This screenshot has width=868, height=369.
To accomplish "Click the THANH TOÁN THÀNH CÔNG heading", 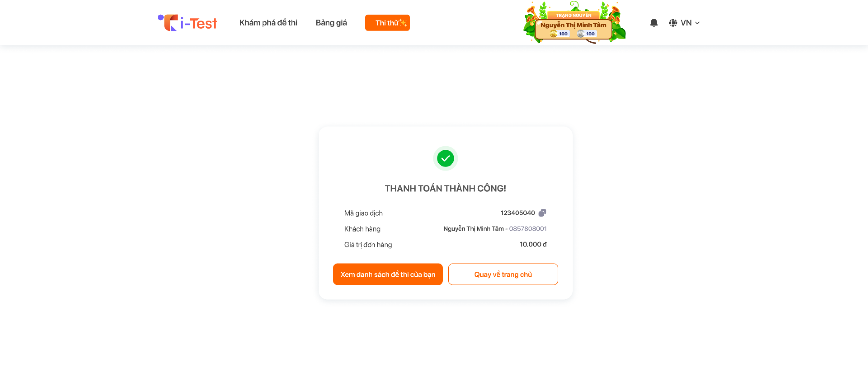I will [446, 188].
